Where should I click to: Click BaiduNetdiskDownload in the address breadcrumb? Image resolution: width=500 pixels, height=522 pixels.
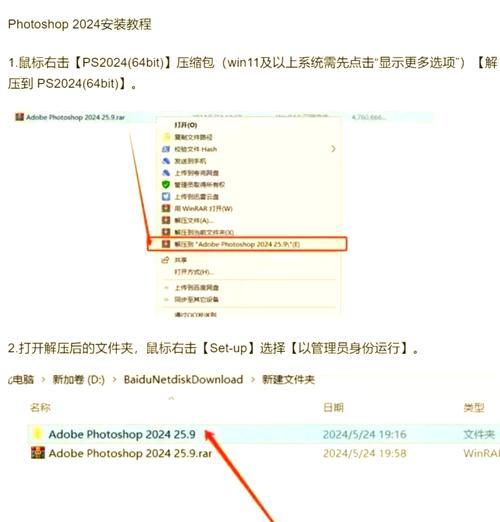tap(183, 379)
